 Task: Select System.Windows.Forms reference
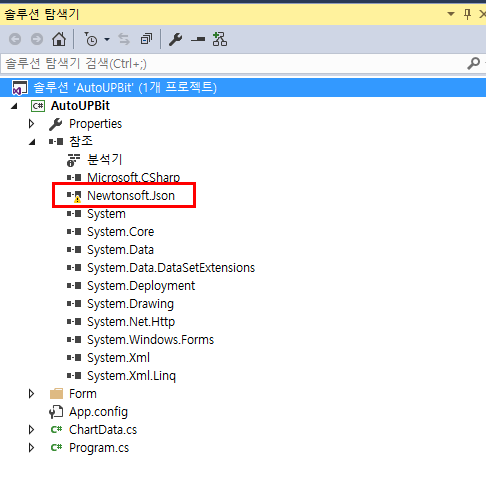click(x=150, y=340)
